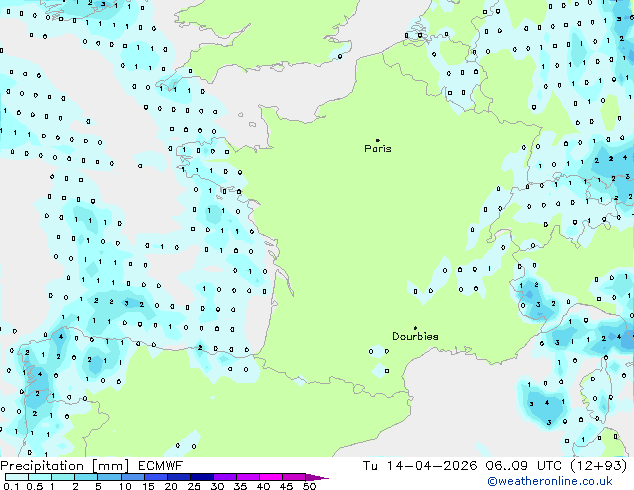
Task: Click the legend value label '45'
Action: tap(286, 486)
